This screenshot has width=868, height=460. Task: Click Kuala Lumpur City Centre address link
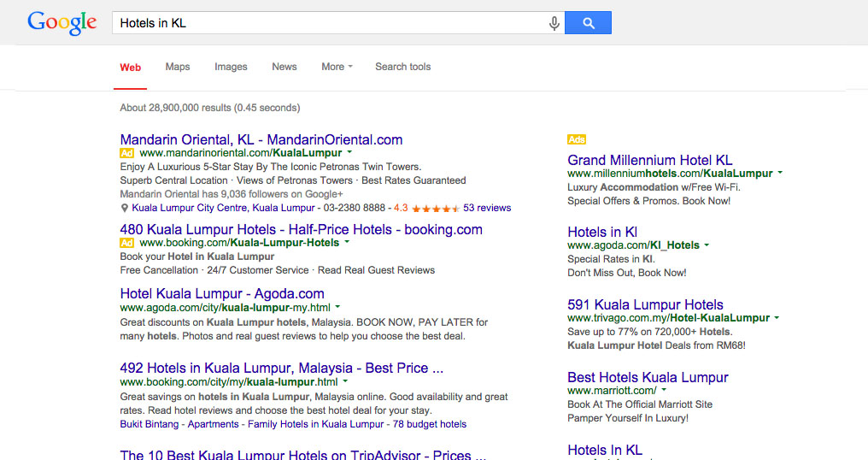point(223,208)
